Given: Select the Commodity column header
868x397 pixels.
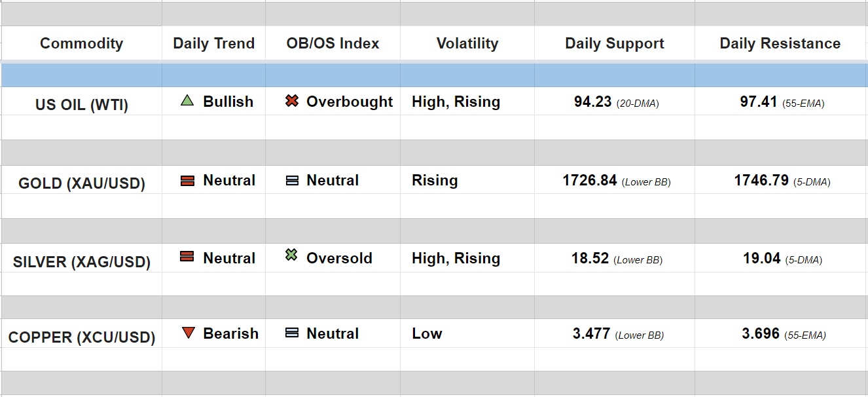Looking at the screenshot, I should [x=81, y=44].
